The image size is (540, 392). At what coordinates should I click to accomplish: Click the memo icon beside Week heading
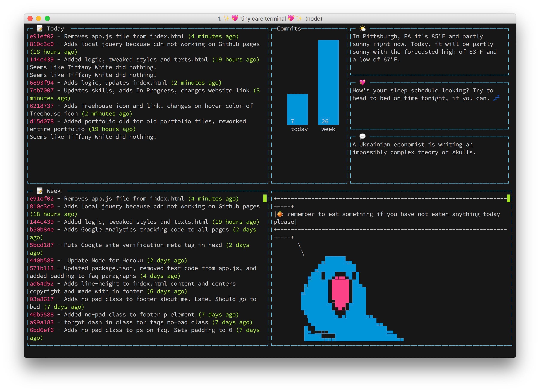pos(40,191)
